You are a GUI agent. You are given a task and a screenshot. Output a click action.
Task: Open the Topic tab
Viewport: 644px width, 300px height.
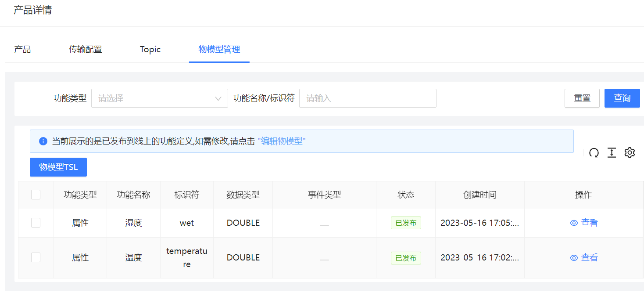click(x=150, y=50)
